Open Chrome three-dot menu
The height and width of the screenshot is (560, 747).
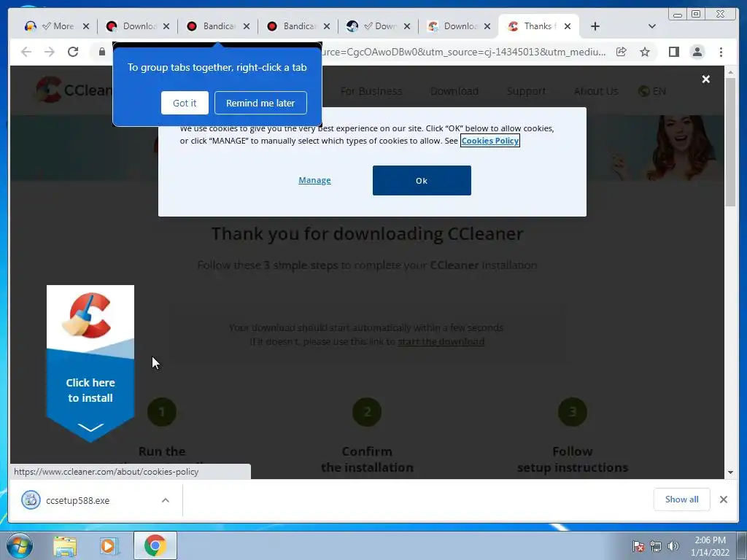coord(721,52)
